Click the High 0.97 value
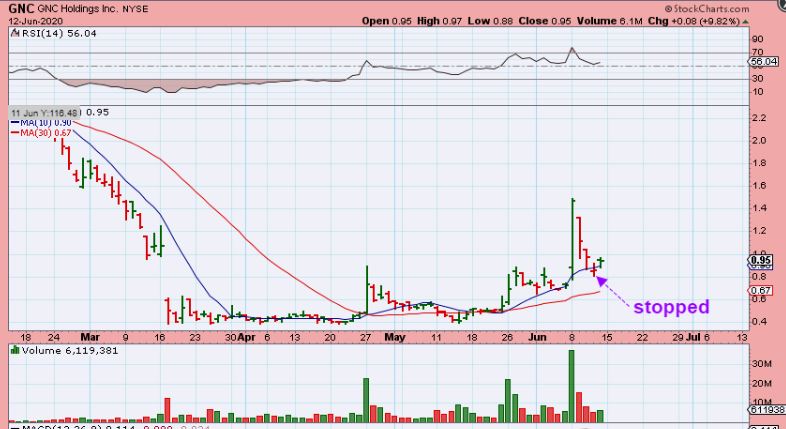This screenshot has width=786, height=429. point(439,21)
